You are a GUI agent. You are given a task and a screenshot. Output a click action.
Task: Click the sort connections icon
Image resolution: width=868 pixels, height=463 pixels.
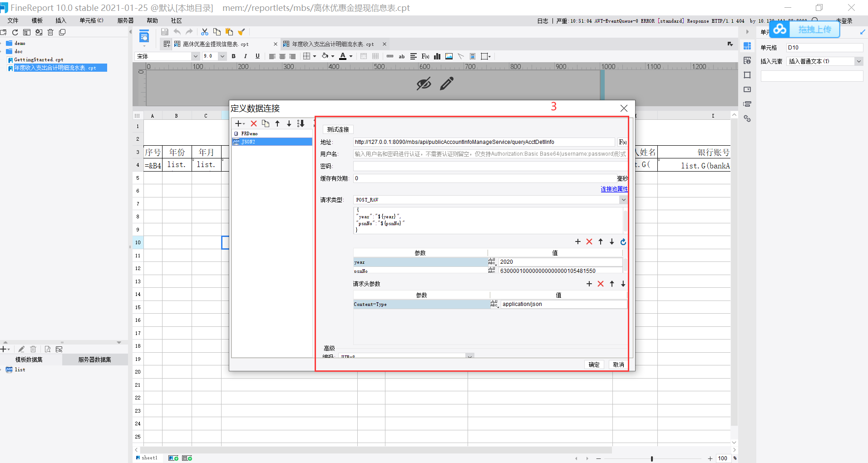click(x=301, y=123)
